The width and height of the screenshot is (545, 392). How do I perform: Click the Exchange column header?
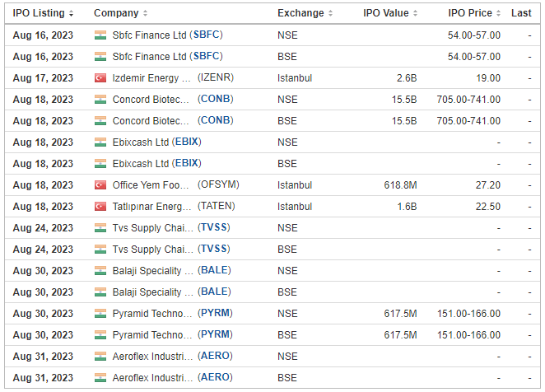pyautogui.click(x=300, y=13)
